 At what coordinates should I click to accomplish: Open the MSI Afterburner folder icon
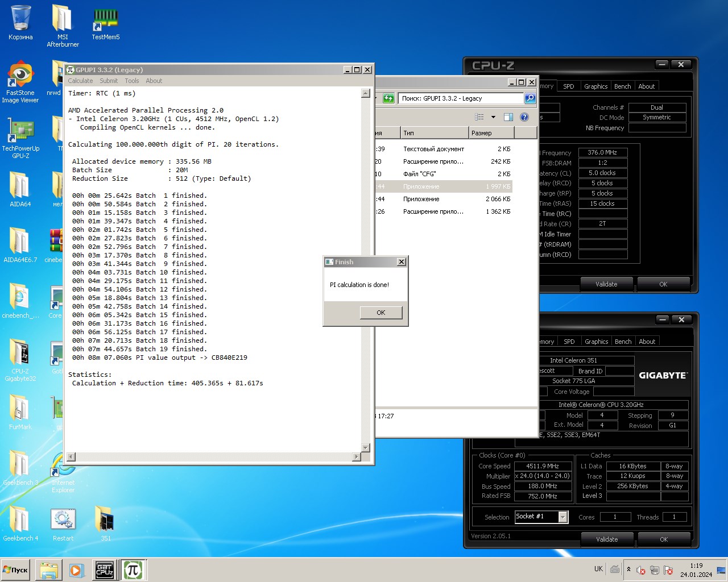[63, 26]
